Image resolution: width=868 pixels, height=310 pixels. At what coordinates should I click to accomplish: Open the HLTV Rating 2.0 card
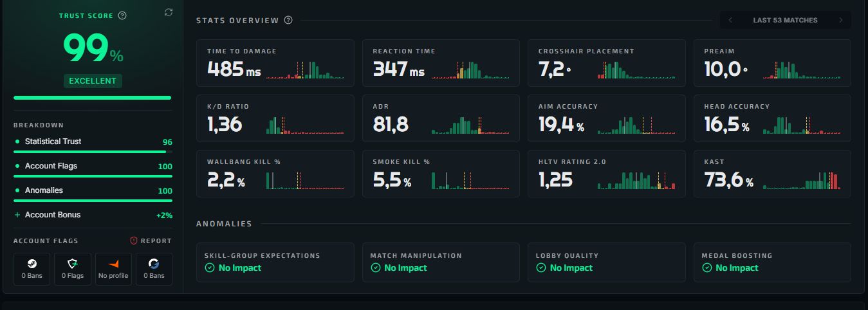pyautogui.click(x=607, y=174)
